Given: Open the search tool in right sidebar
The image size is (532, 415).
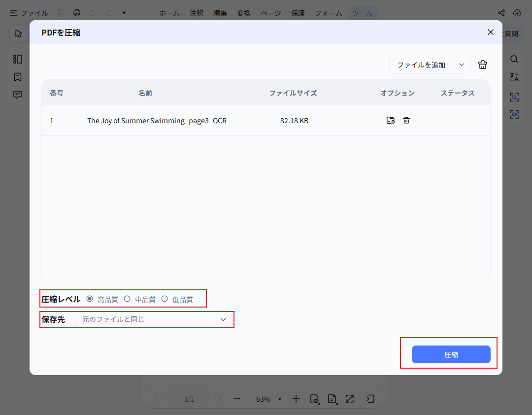Looking at the screenshot, I should (x=514, y=59).
